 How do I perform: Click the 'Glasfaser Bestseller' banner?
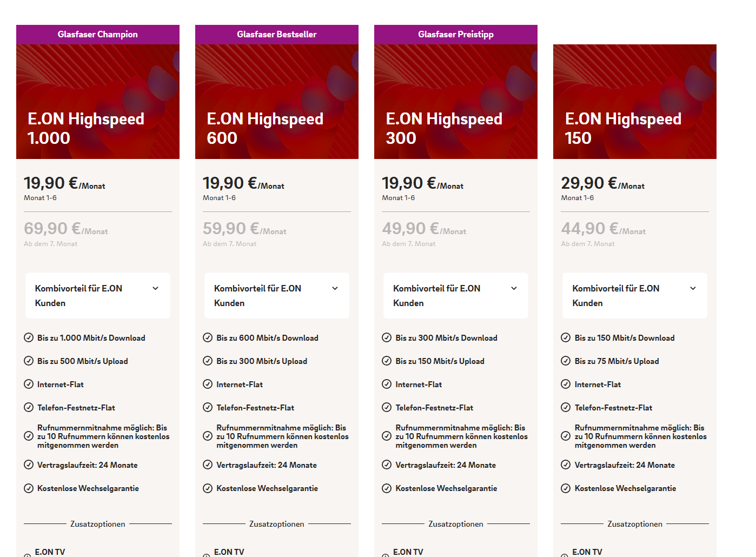277,35
